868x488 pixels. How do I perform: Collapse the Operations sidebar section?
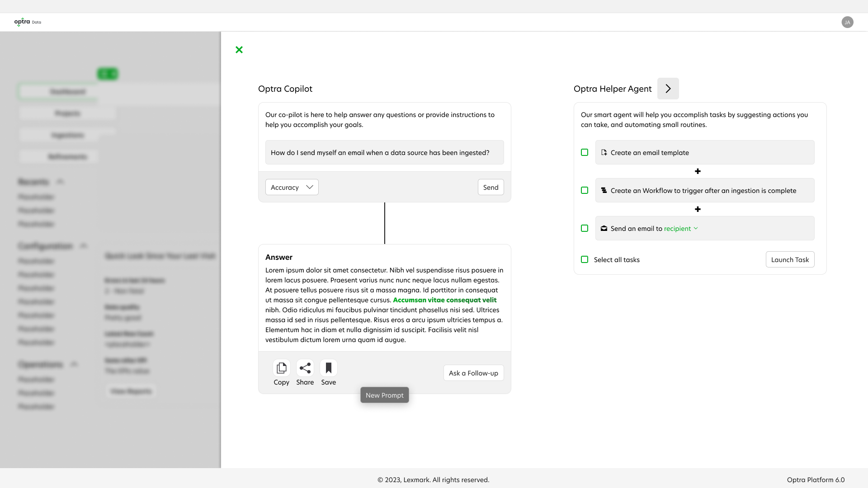[x=74, y=364]
